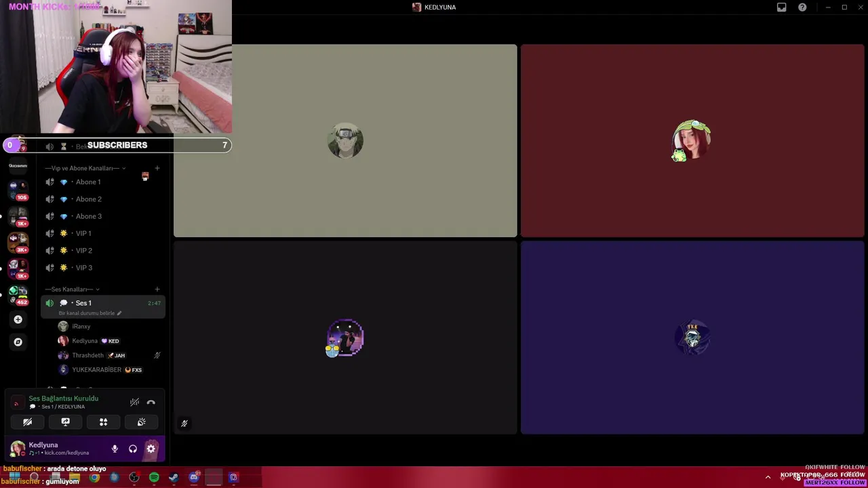
Task: Join the VIP 1 voice channel
Action: [102, 233]
